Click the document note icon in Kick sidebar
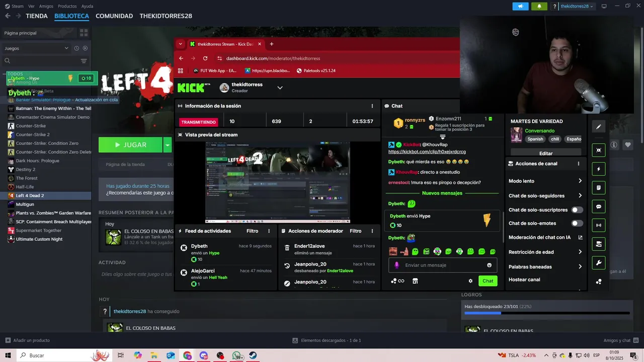The height and width of the screenshot is (362, 644). [598, 188]
